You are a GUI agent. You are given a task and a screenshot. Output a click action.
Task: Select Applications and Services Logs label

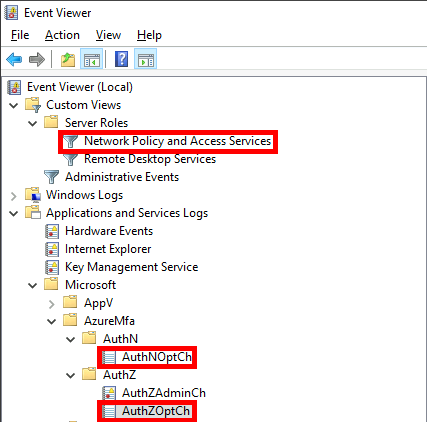127,213
